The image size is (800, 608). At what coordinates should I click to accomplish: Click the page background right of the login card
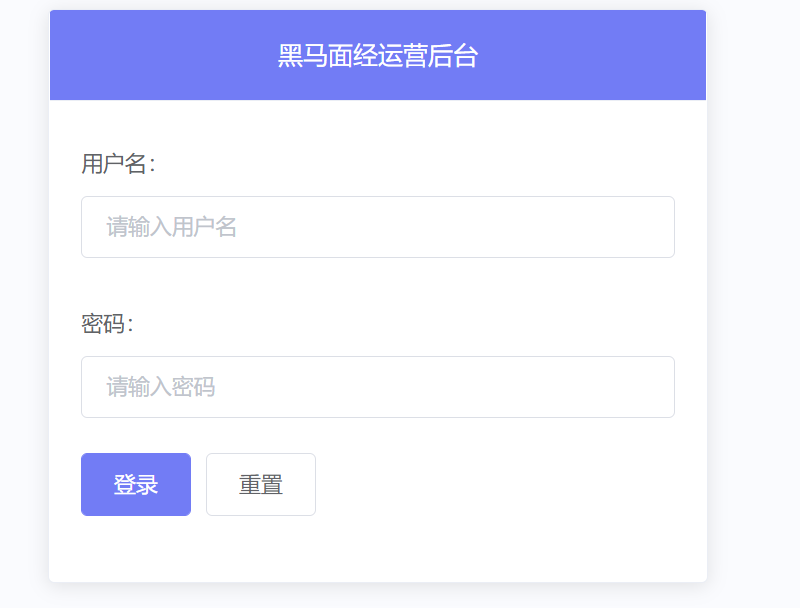[x=755, y=300]
